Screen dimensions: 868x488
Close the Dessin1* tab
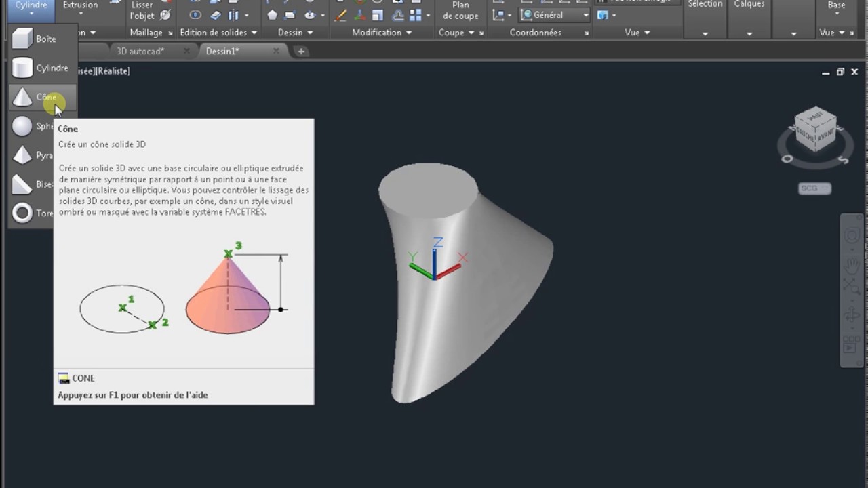click(x=276, y=52)
